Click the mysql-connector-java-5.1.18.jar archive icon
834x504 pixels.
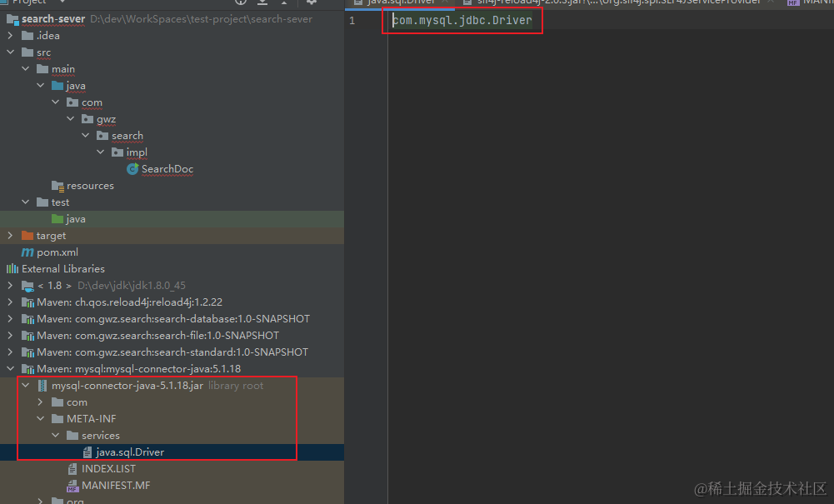coord(42,386)
